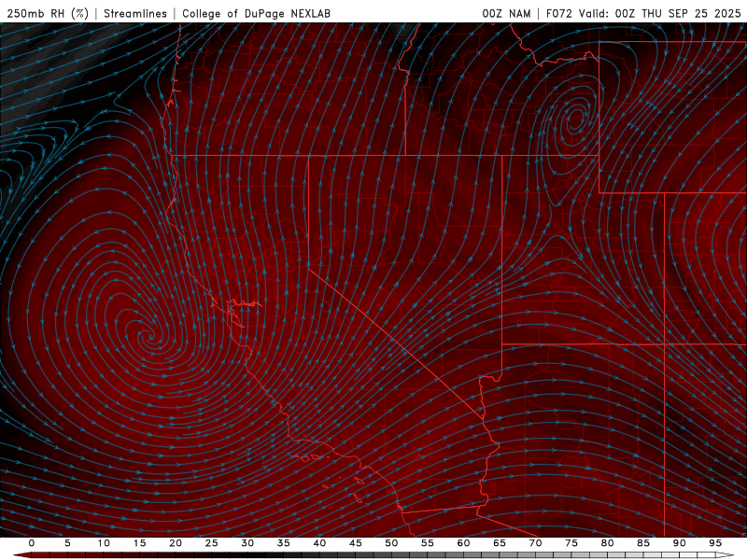Click the "30" humidity scale value

click(x=247, y=543)
